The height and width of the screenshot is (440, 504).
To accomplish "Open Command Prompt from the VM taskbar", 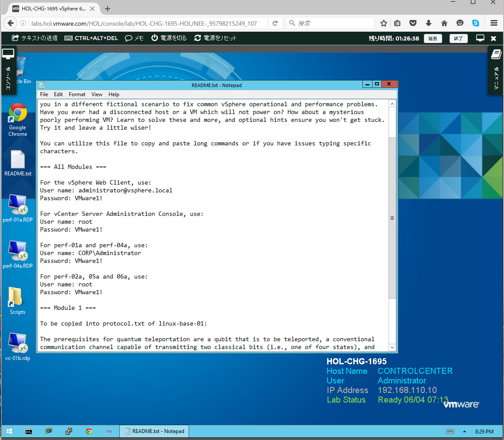I will pyautogui.click(x=29, y=431).
